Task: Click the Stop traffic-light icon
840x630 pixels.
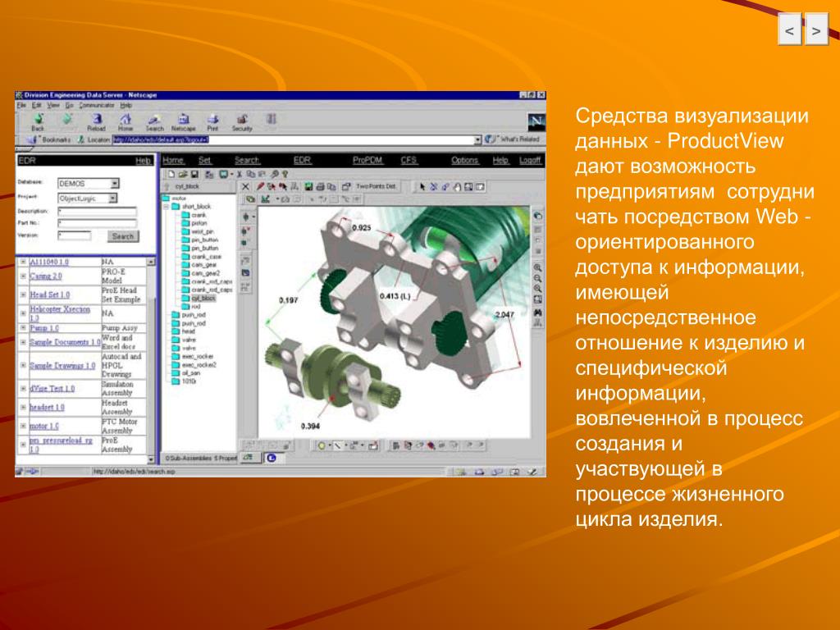Action: coord(271,120)
